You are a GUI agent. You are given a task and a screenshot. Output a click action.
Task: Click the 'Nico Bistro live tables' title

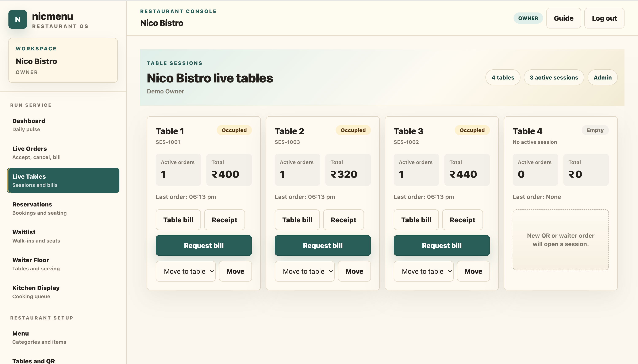[210, 78]
